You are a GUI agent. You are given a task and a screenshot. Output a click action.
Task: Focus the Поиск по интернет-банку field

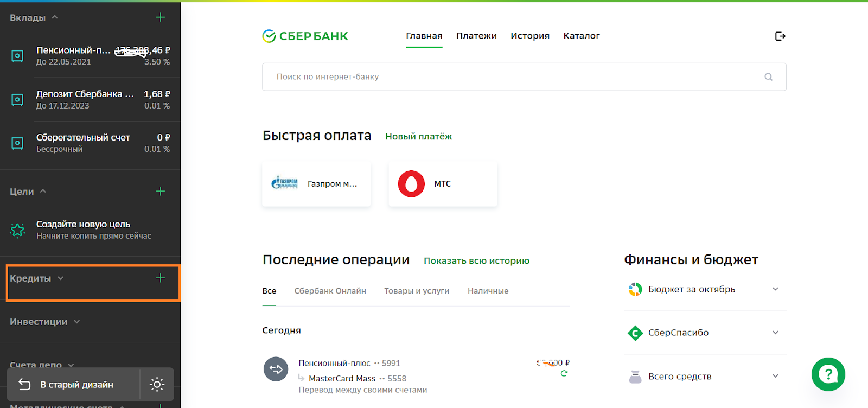tap(524, 77)
